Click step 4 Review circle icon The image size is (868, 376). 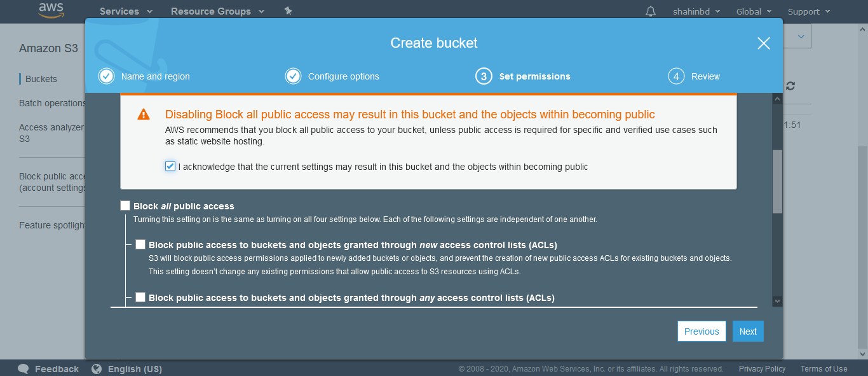click(676, 76)
